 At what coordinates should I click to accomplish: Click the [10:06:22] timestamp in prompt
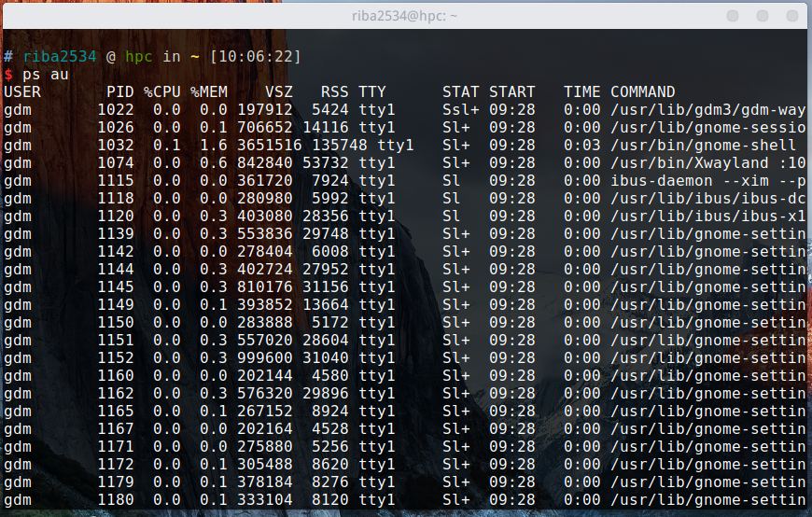pos(255,57)
